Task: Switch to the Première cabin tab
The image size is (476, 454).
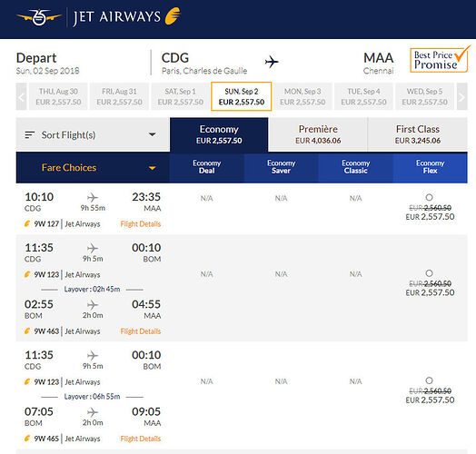Action: (318, 134)
